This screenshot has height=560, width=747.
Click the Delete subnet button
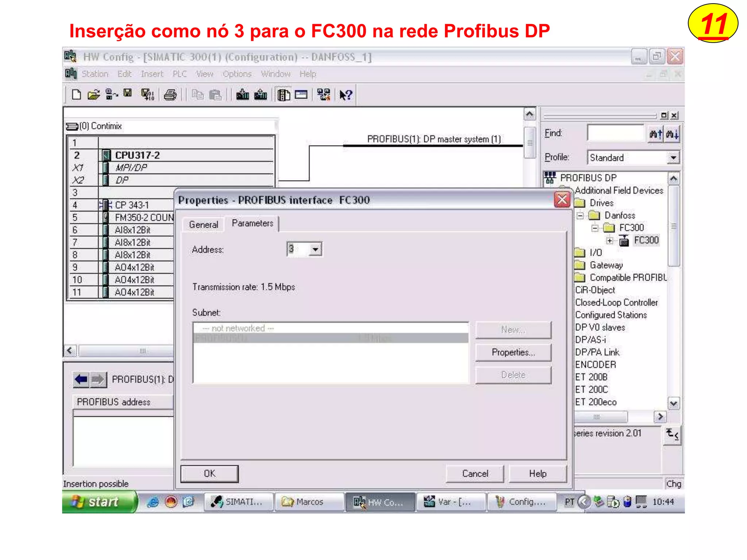tap(513, 375)
